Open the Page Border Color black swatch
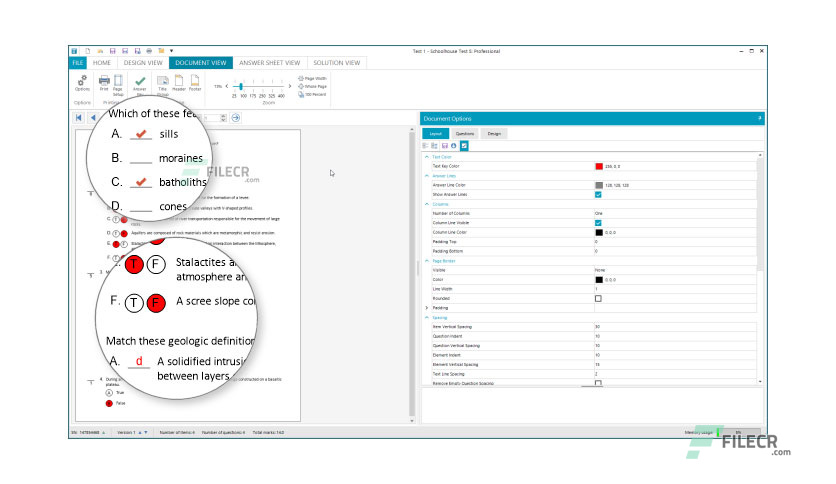Viewport: 836px width, 484px height. click(x=599, y=279)
